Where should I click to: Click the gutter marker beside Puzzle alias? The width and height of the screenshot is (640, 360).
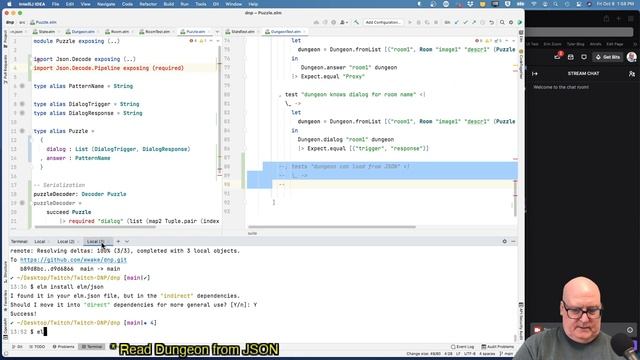click(22, 131)
